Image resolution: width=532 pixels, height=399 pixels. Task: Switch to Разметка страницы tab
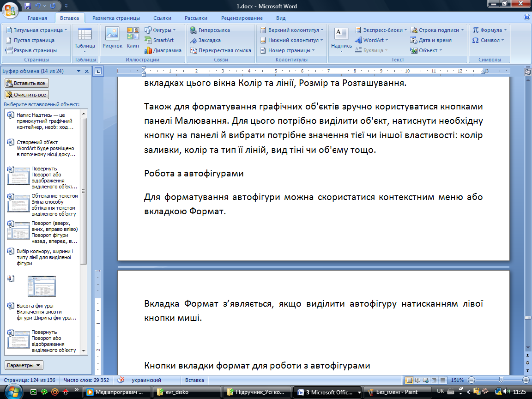pos(116,18)
